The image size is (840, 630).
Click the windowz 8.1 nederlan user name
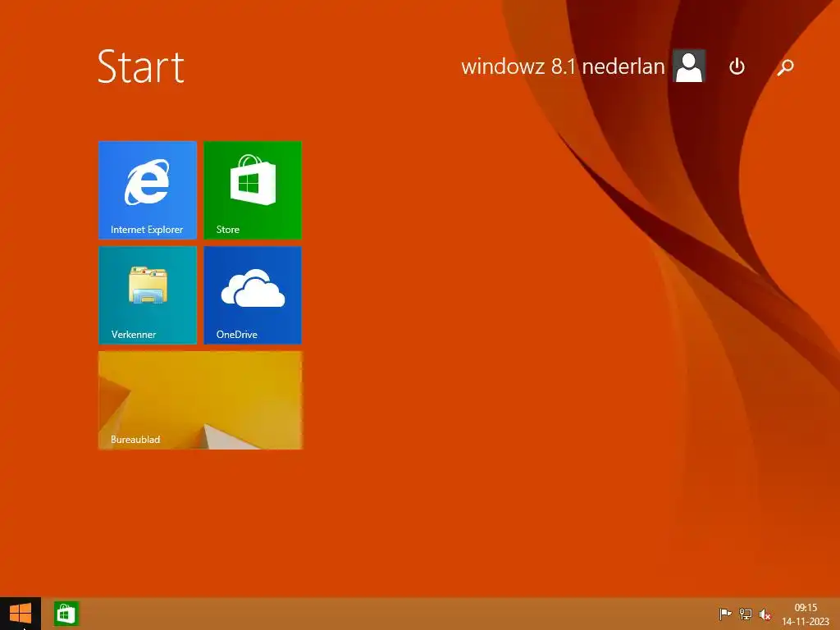563,66
